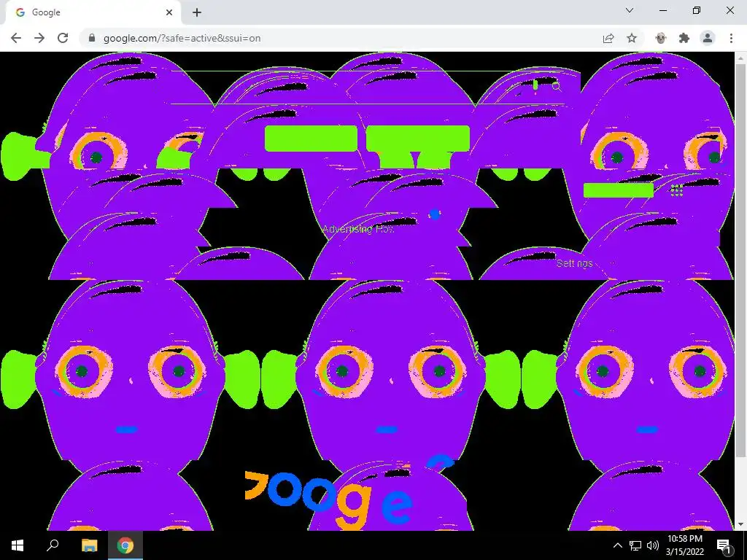747x560 pixels.
Task: Focus the address bar URL
Action: tap(182, 38)
